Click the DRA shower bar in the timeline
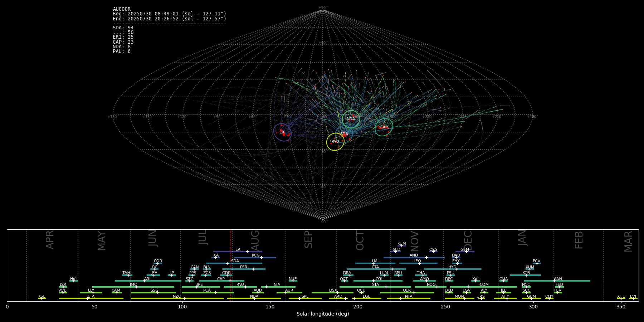The height and width of the screenshot is (322, 644). click(348, 275)
